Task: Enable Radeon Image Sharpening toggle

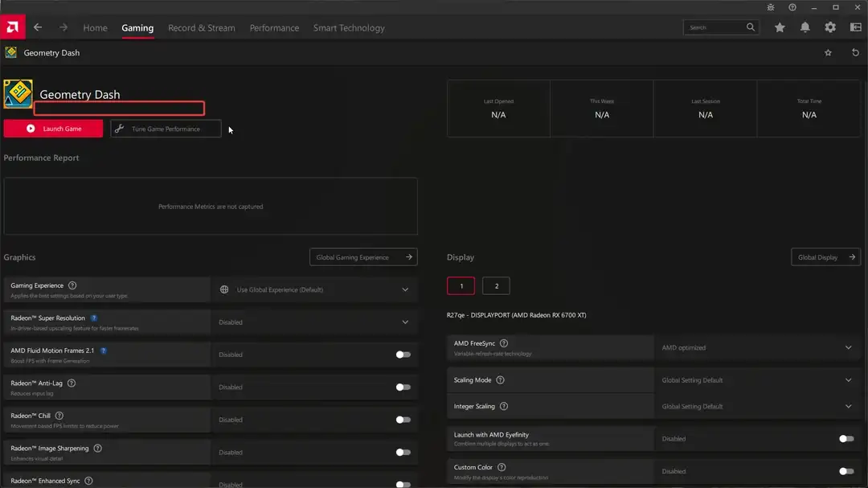Action: pos(403,452)
